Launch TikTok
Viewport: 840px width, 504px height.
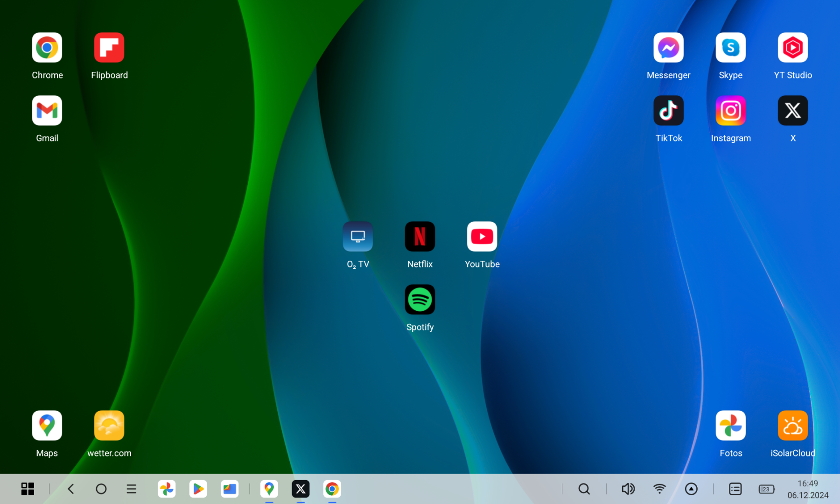[669, 111]
